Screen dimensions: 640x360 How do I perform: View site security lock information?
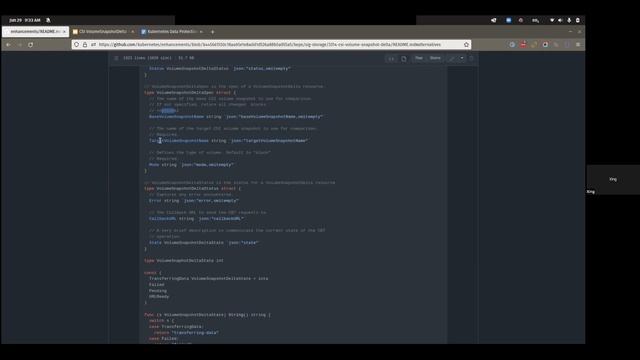(85, 44)
